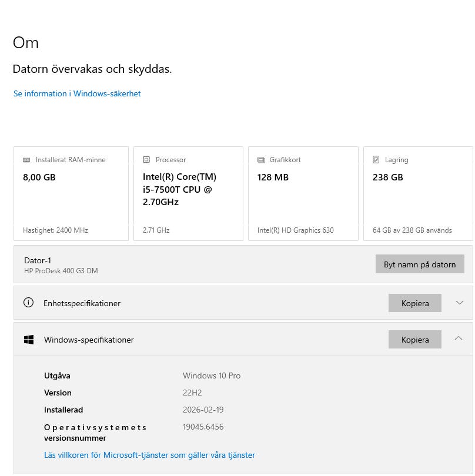Click the Windows 10 Pro edition value
Screen dimensions: 475x476
point(212,376)
